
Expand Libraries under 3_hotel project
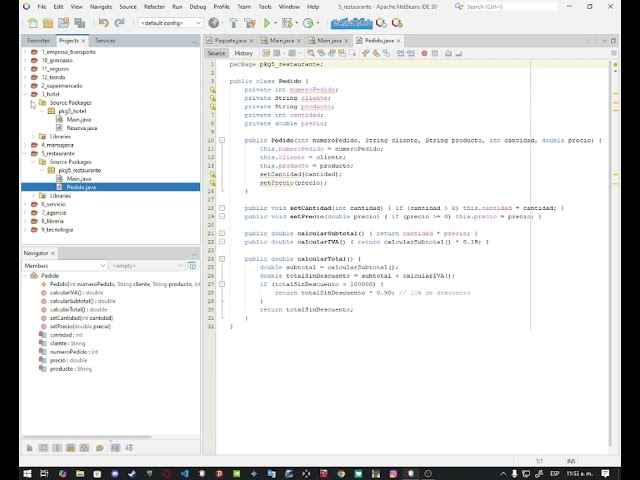(x=33, y=136)
